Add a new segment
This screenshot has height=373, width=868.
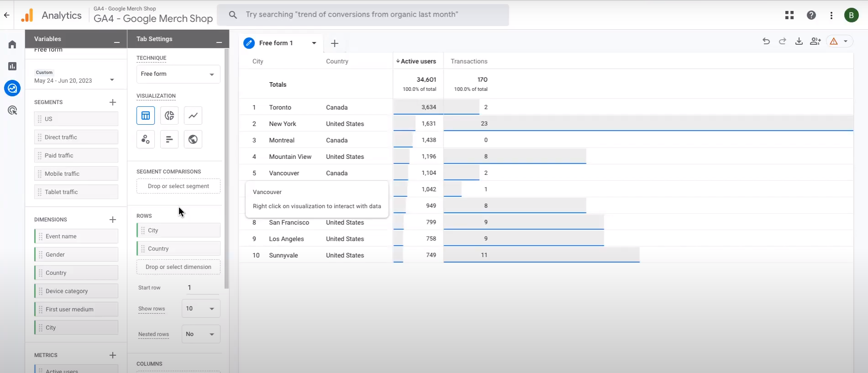(x=113, y=102)
